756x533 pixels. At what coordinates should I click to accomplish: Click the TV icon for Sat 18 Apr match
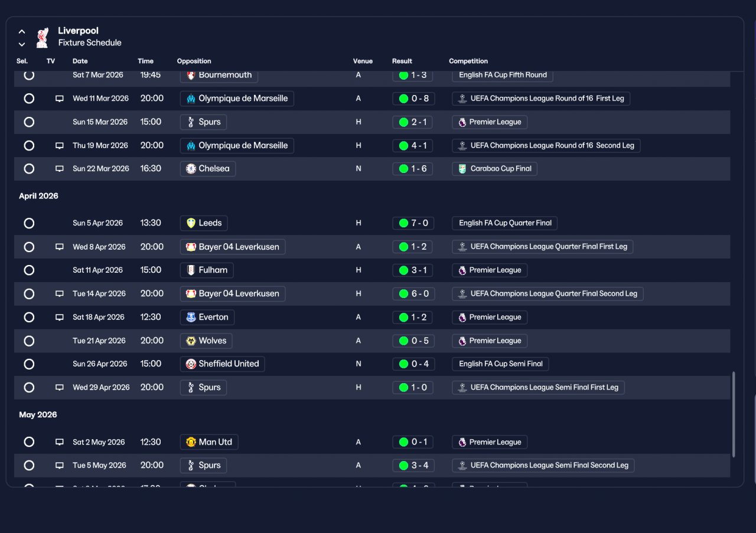[x=59, y=318]
